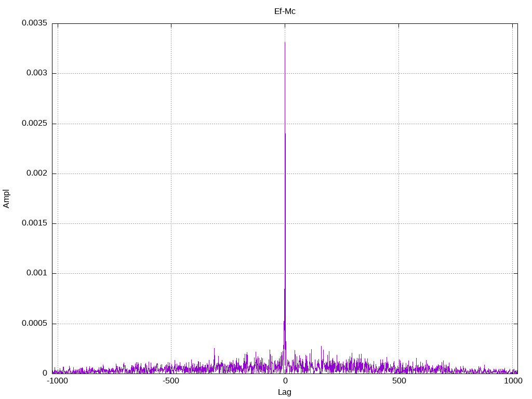
Task: Select y-axis tick label 0.0005
Action: [x=35, y=323]
